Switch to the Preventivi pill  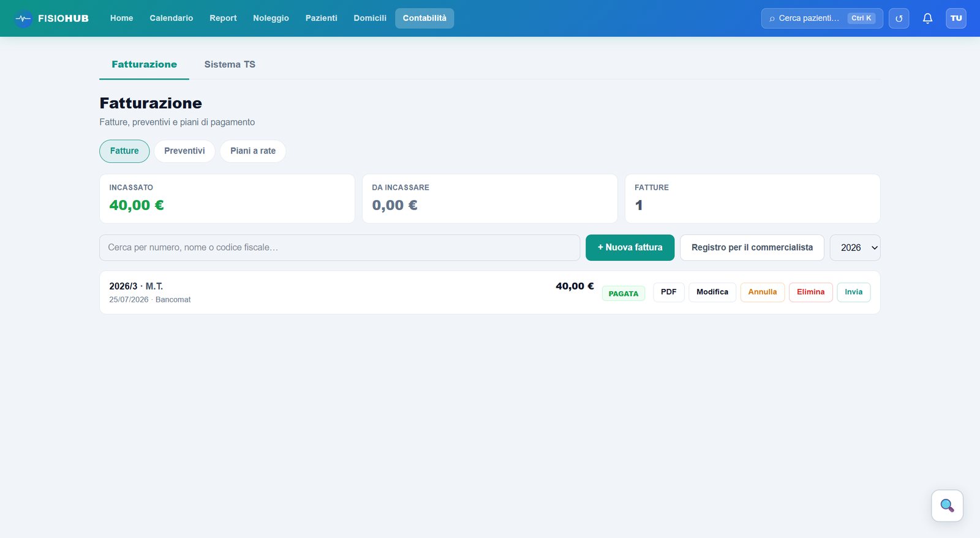(x=184, y=151)
